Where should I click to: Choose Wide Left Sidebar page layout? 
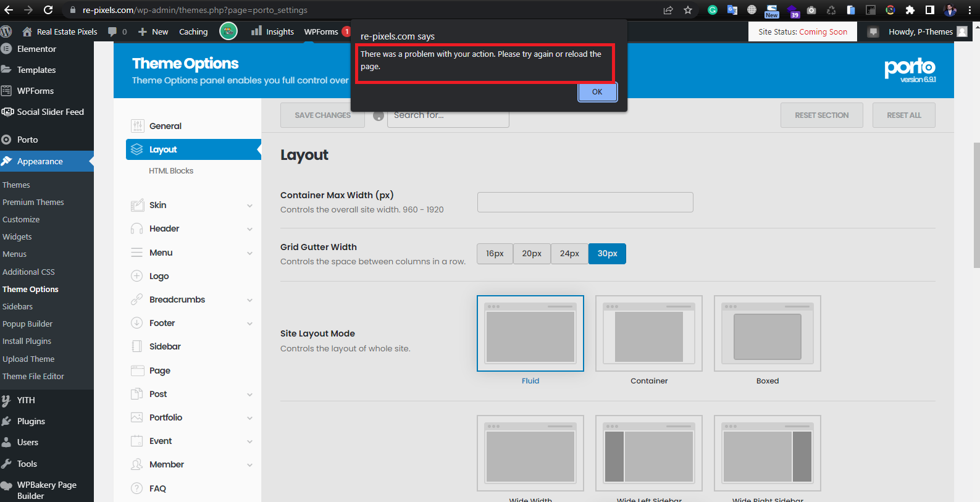coord(649,453)
